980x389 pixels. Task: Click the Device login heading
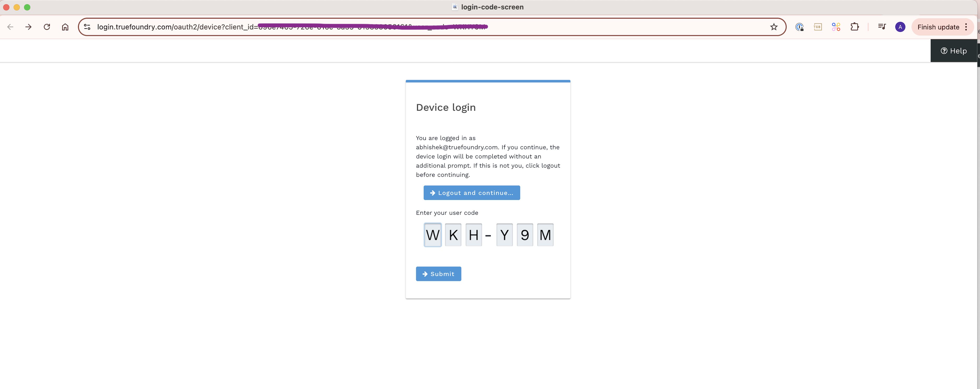pos(446,107)
